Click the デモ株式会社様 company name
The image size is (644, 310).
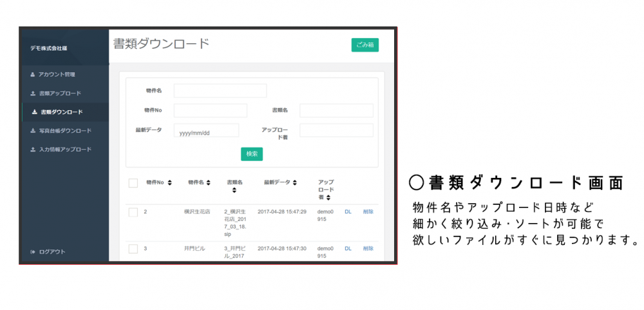[x=48, y=48]
